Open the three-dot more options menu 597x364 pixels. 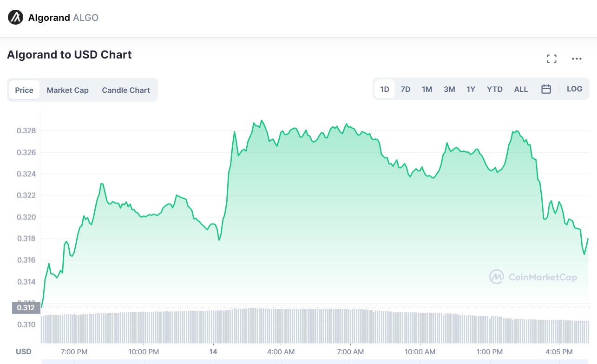coord(577,58)
